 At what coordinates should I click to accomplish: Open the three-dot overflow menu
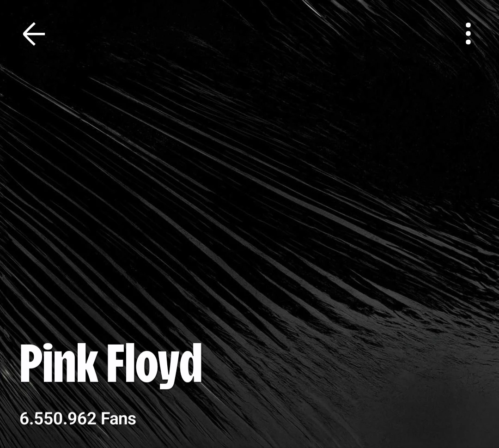(x=468, y=33)
